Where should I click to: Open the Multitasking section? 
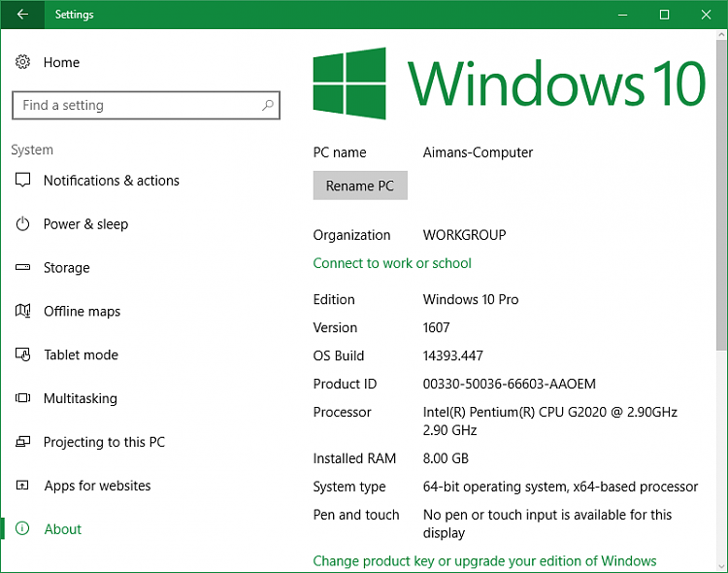click(x=81, y=398)
